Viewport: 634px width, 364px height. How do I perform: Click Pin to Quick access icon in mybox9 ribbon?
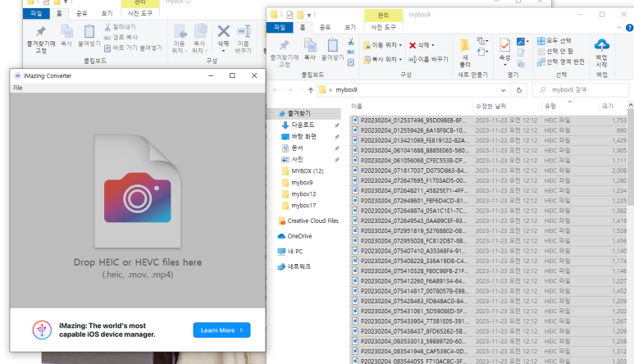pos(285,45)
